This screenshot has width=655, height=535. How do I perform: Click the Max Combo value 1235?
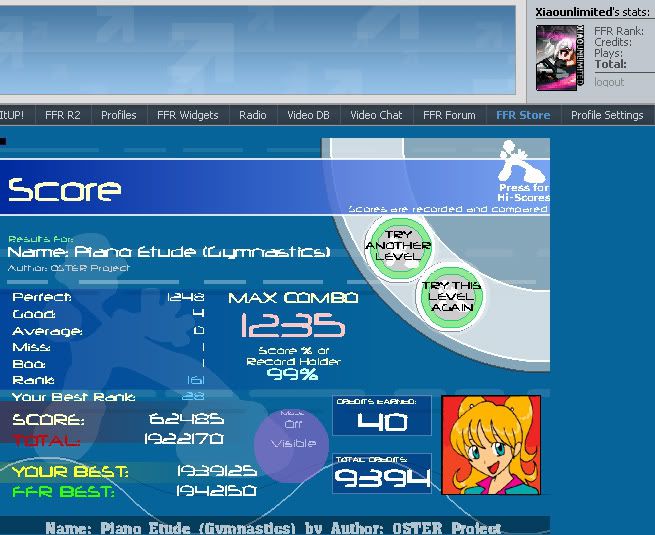point(293,326)
